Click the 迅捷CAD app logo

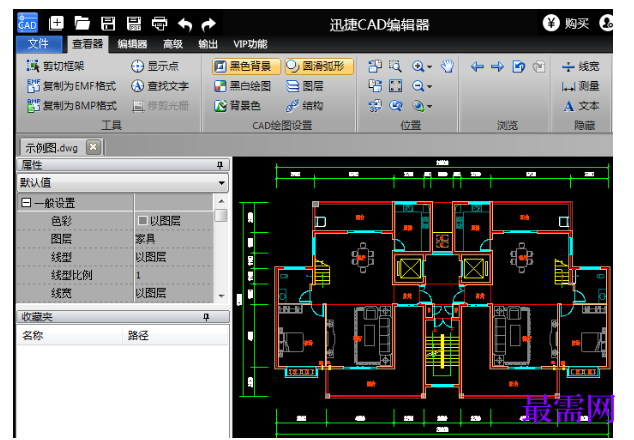(x=27, y=23)
